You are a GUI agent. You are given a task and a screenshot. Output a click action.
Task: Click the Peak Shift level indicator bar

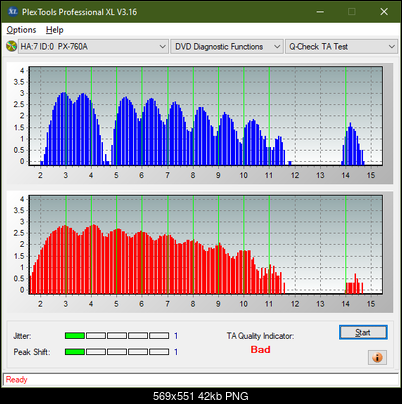(117, 352)
